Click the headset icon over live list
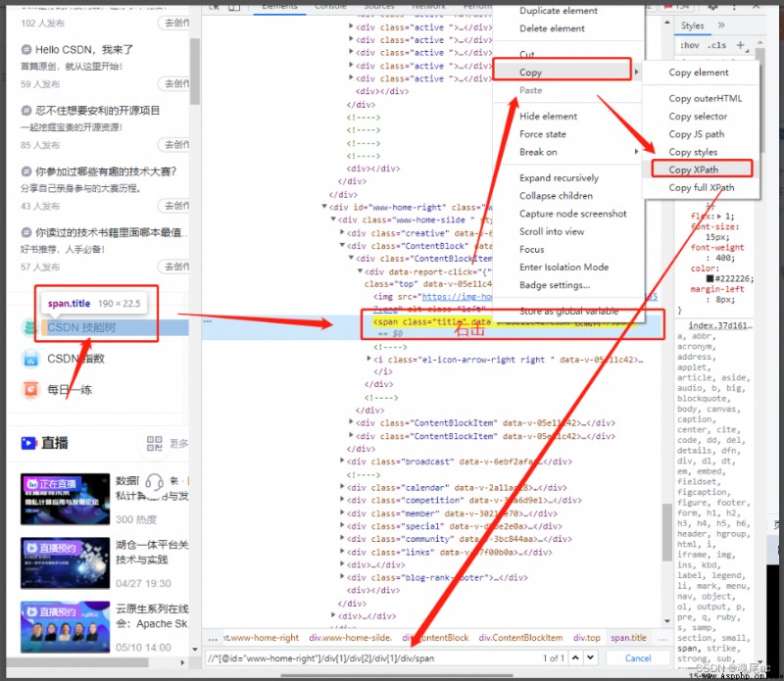 point(154,482)
